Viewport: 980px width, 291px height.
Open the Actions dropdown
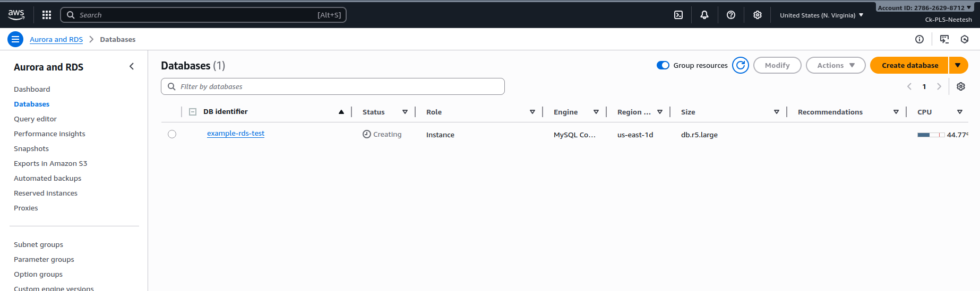pyautogui.click(x=836, y=65)
